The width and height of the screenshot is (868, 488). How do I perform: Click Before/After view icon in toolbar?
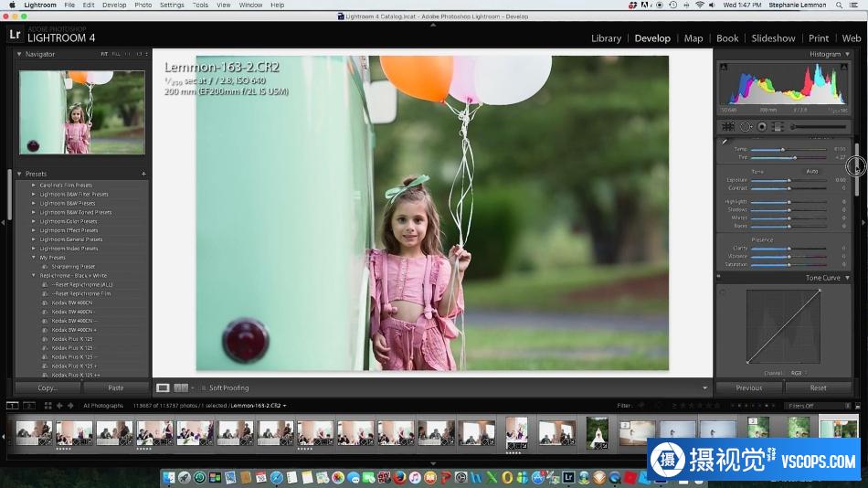181,387
